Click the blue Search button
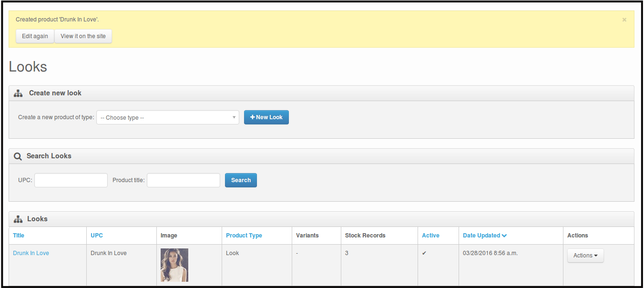This screenshot has height=288, width=644. (x=241, y=180)
